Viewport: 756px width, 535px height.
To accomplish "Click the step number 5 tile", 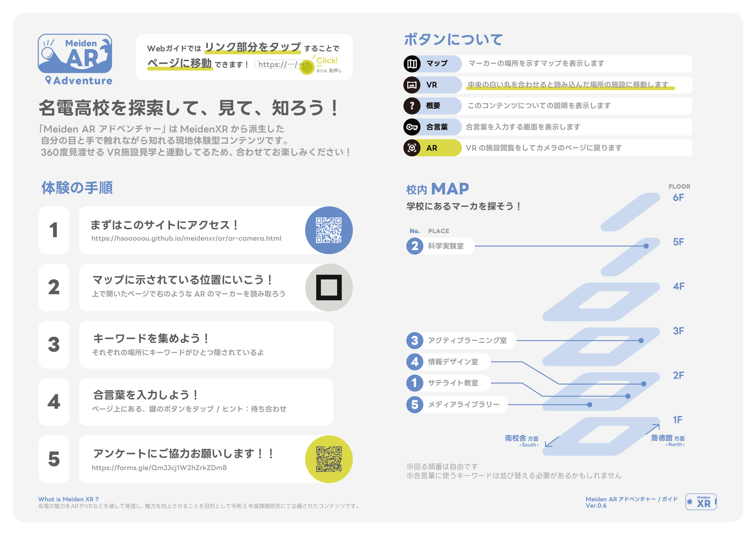I will (54, 459).
